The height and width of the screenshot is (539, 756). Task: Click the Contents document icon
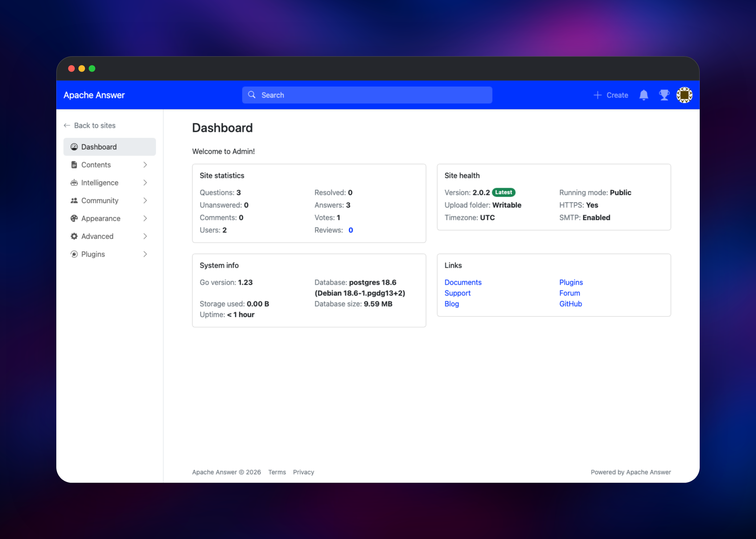tap(74, 165)
